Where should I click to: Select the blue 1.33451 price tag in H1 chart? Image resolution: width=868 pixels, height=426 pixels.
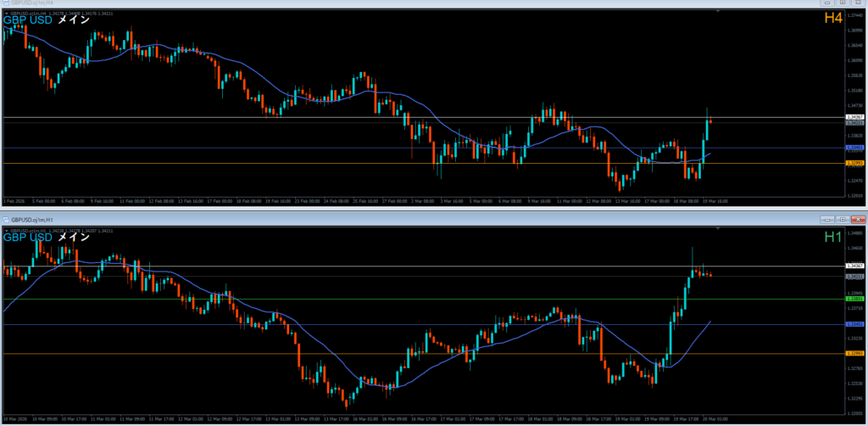pos(855,324)
